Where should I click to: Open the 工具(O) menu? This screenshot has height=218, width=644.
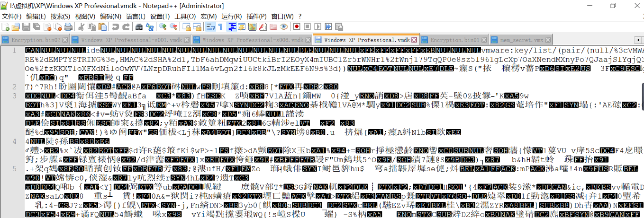click(x=185, y=17)
